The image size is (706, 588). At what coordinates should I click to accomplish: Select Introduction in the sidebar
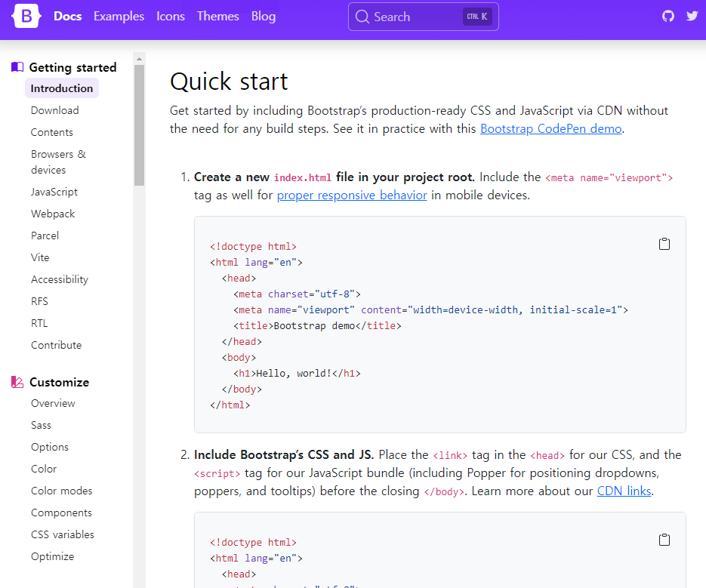(62, 88)
